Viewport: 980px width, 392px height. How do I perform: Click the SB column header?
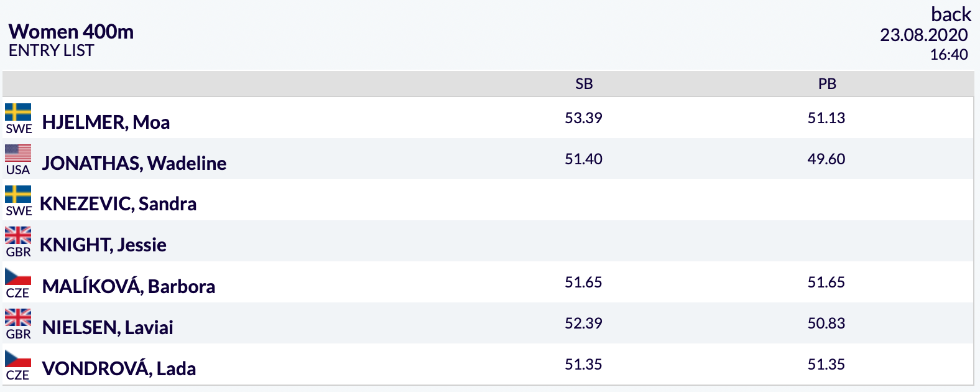tap(584, 84)
